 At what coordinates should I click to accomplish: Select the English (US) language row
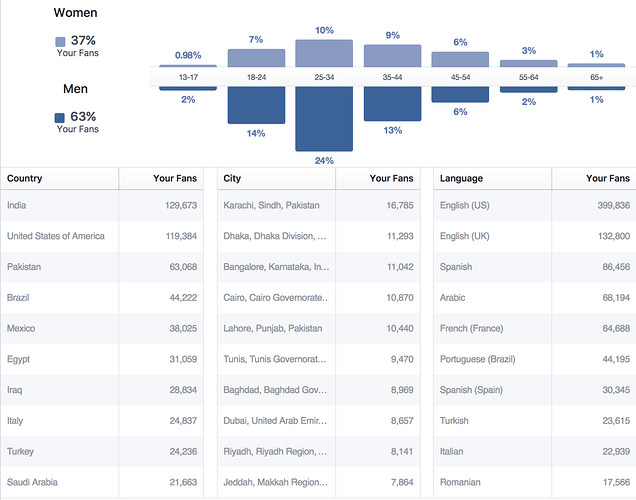pyautogui.click(x=535, y=205)
